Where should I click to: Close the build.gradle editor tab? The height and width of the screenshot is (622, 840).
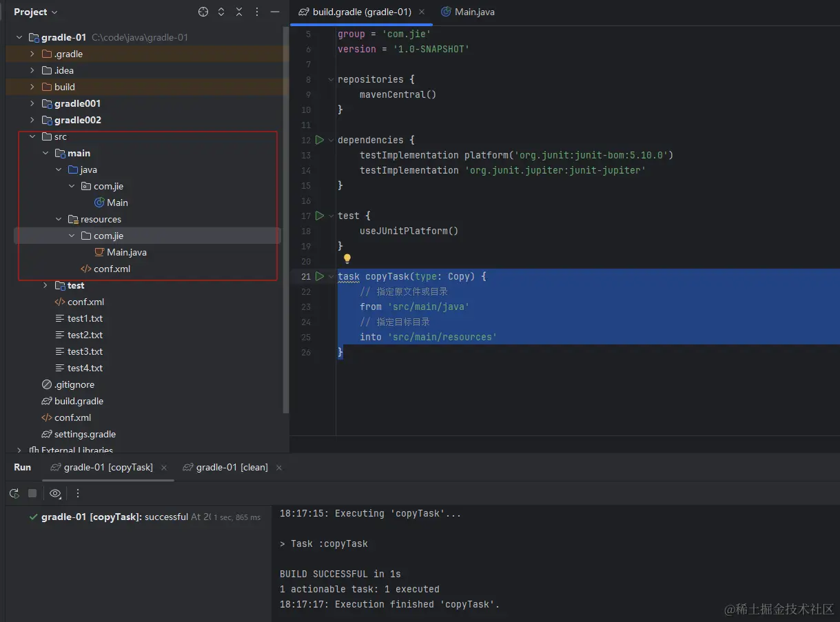tap(422, 12)
